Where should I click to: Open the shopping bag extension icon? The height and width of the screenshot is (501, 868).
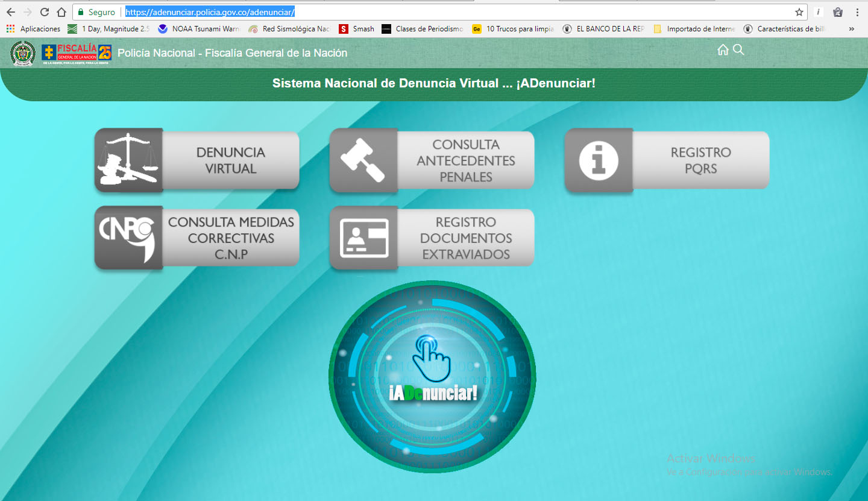point(837,12)
